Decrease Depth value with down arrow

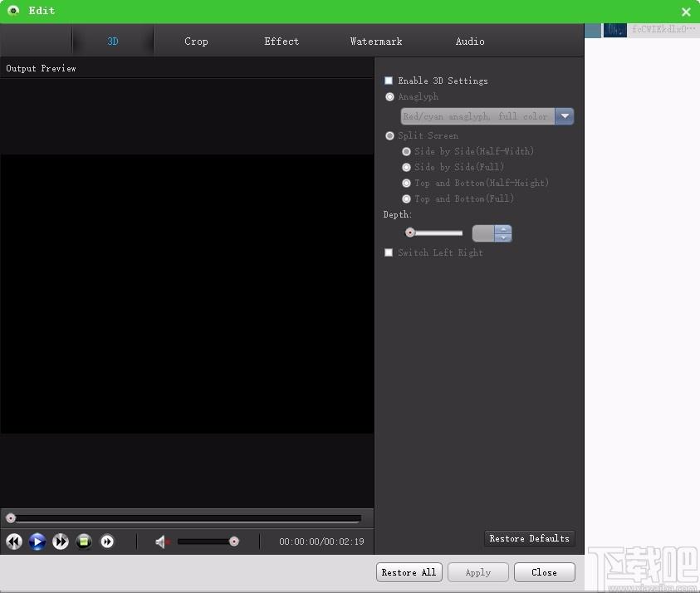[503, 238]
